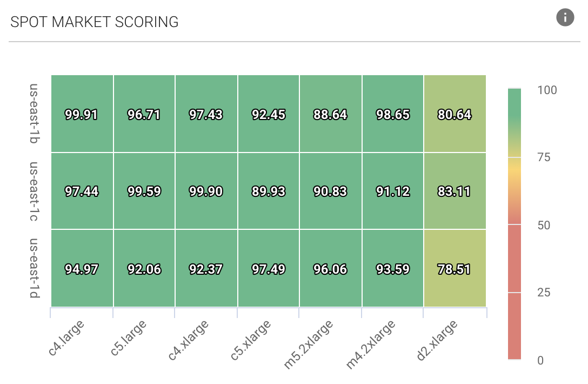
Task: Select the 89.93 c5.xlarge cell
Action: pos(268,191)
